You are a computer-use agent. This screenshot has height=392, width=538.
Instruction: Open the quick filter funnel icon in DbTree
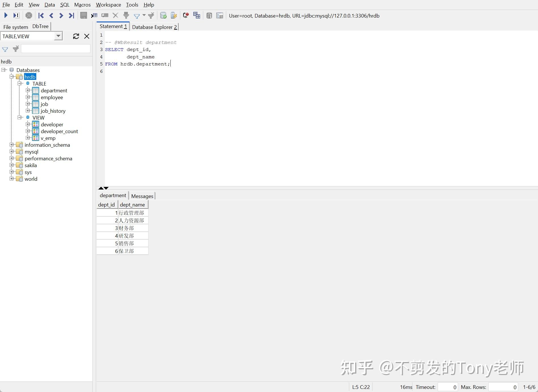coord(5,49)
